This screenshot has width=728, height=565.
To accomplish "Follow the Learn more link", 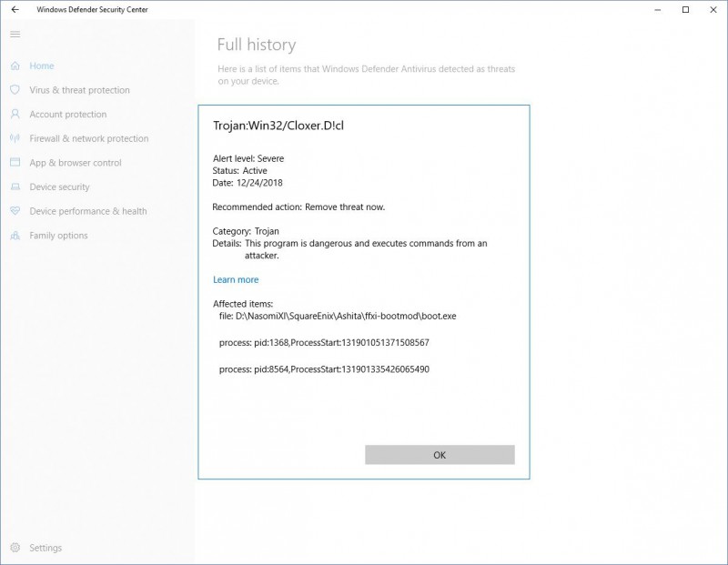I will pos(236,279).
